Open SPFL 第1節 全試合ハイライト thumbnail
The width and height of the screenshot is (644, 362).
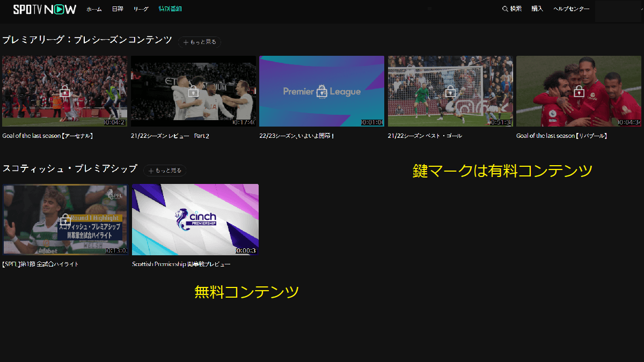click(x=65, y=220)
